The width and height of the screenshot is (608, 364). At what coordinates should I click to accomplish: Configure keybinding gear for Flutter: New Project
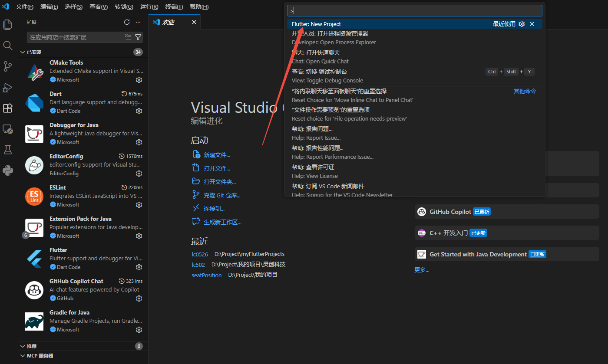(x=522, y=24)
